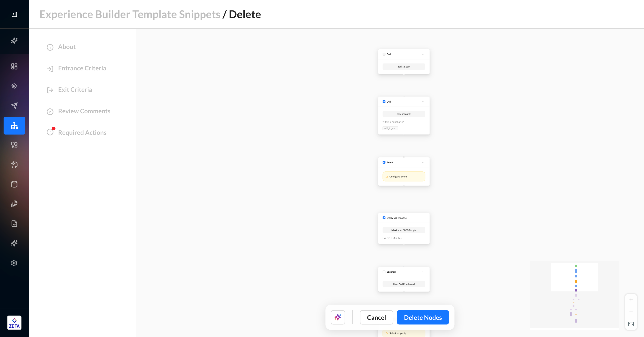644x337 pixels.
Task: Open the database cylinder icon
Action: click(x=14, y=184)
